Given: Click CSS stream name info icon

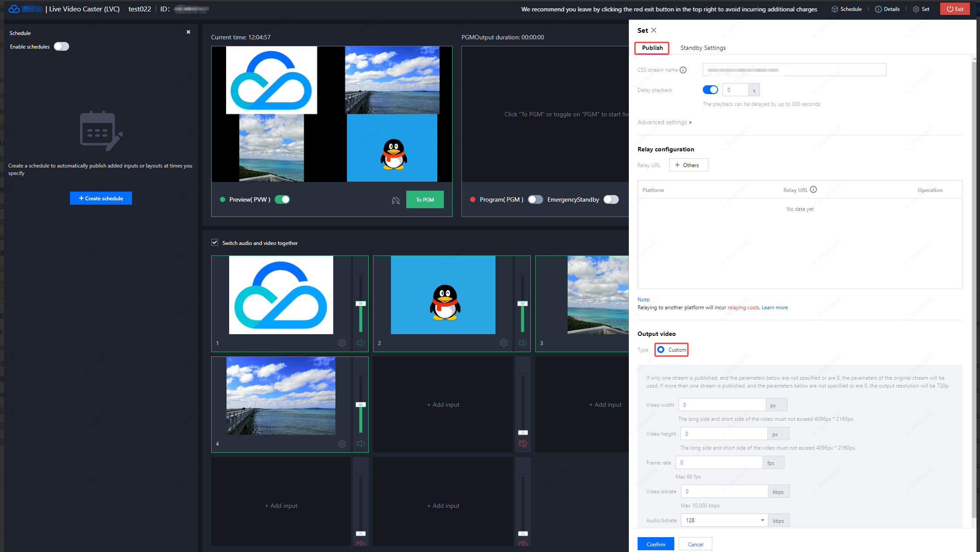Looking at the screenshot, I should (x=683, y=70).
